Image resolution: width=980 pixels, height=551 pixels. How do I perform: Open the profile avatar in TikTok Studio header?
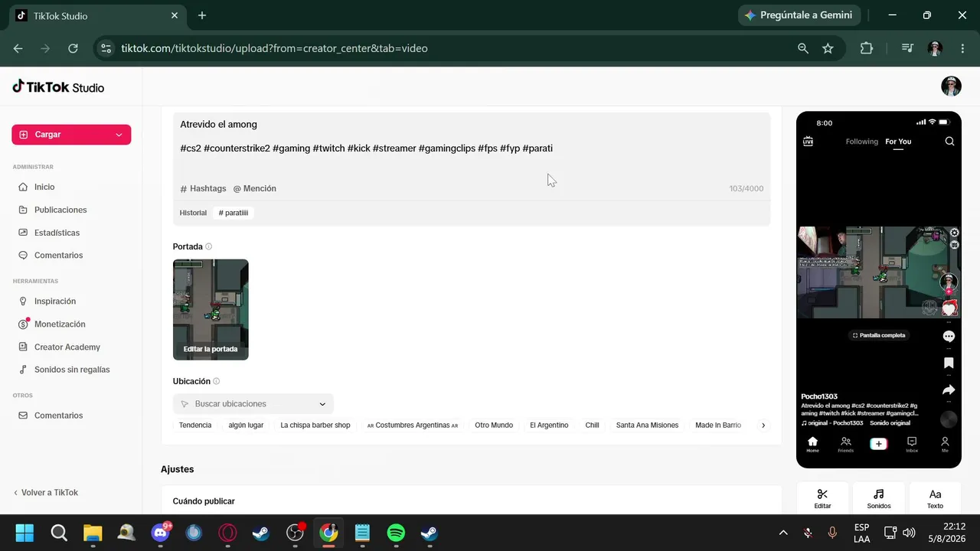(951, 86)
